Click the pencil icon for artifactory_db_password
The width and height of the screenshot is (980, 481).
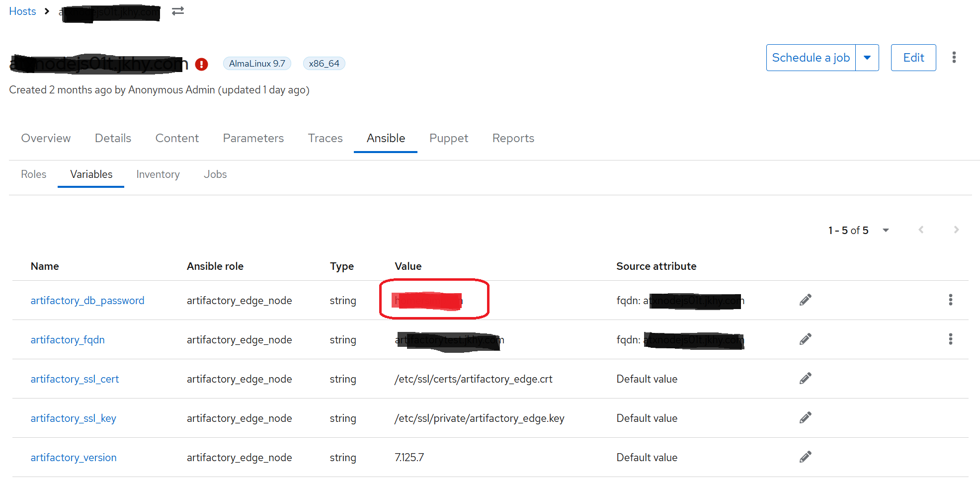[805, 300]
